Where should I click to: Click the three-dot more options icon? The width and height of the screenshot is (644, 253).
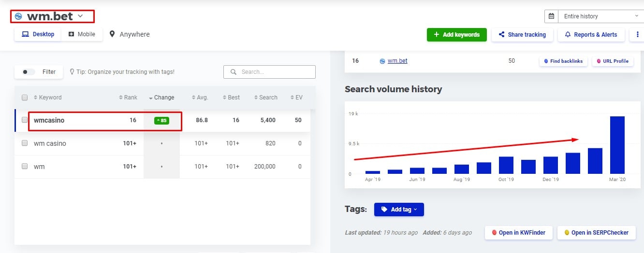coord(636,35)
